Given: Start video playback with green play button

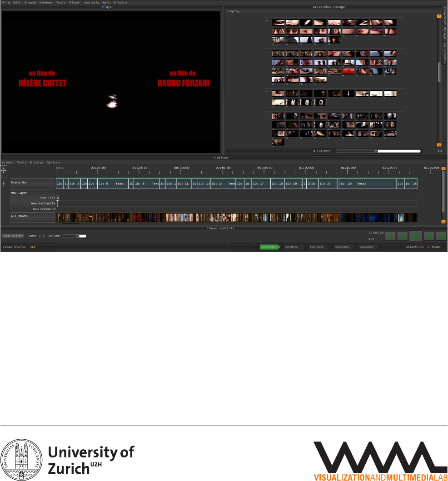Looking at the screenshot, I should tap(416, 236).
